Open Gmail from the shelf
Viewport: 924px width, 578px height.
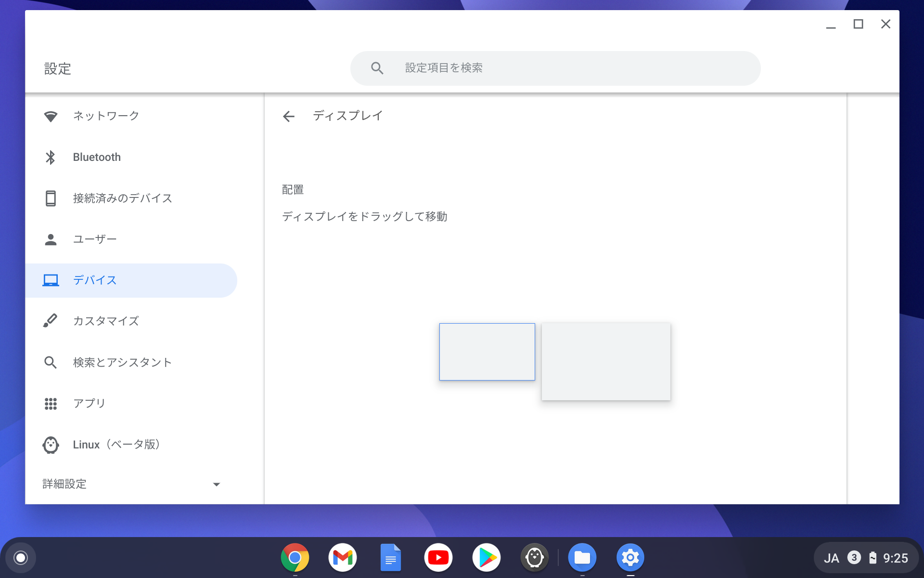[x=343, y=558]
